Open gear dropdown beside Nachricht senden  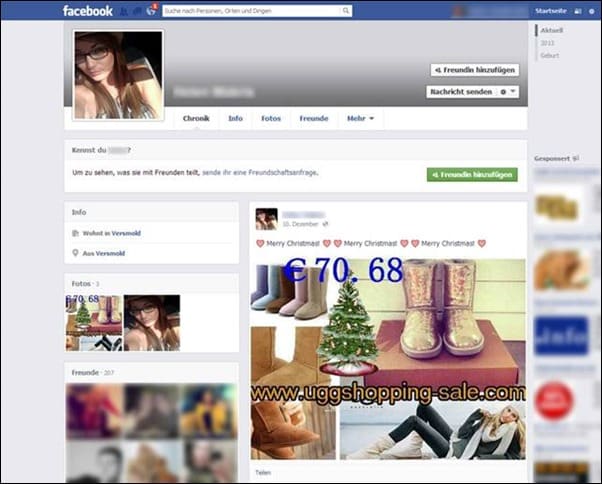[x=508, y=92]
